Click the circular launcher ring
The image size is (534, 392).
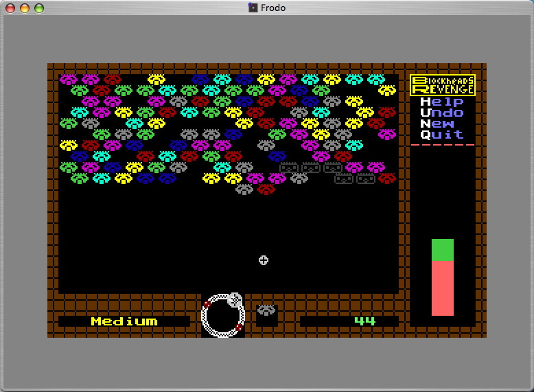[223, 316]
